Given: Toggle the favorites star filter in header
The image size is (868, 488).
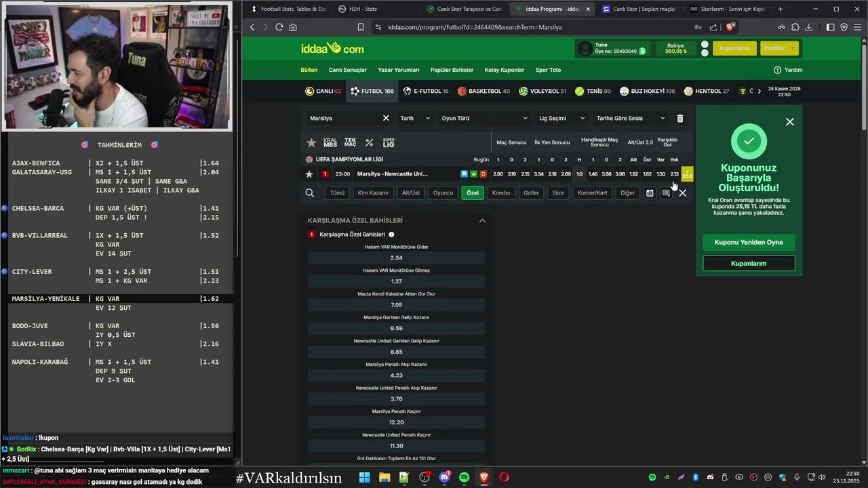Looking at the screenshot, I should 311,142.
